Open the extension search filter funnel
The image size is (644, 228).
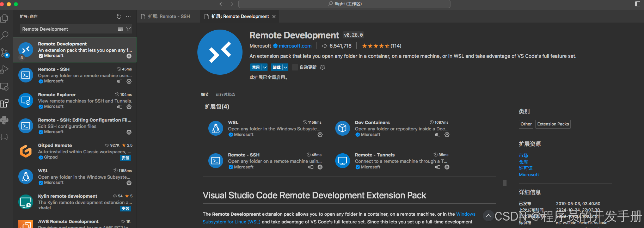point(128,29)
